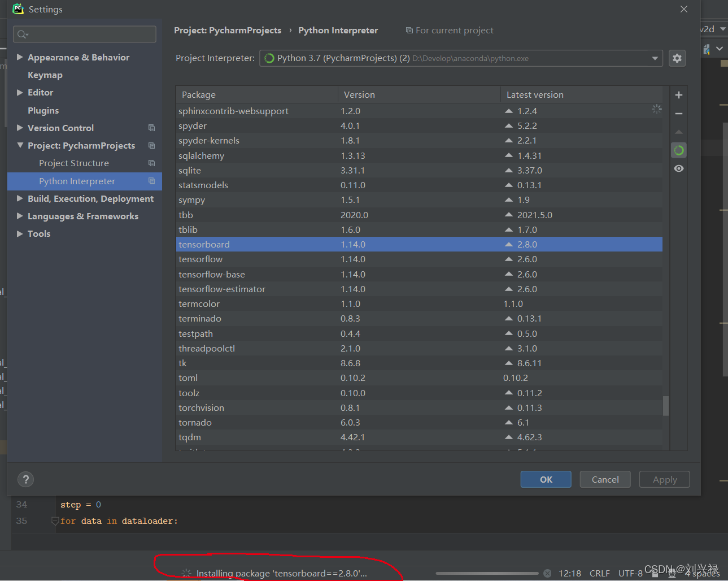Sort by the Version column header
Viewport: 728px width, 581px height.
(x=419, y=94)
